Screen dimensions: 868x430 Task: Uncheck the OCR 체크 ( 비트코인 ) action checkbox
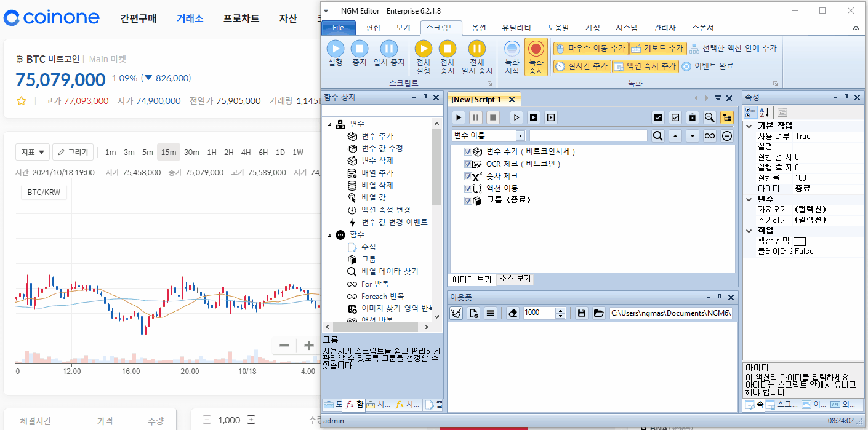point(468,164)
